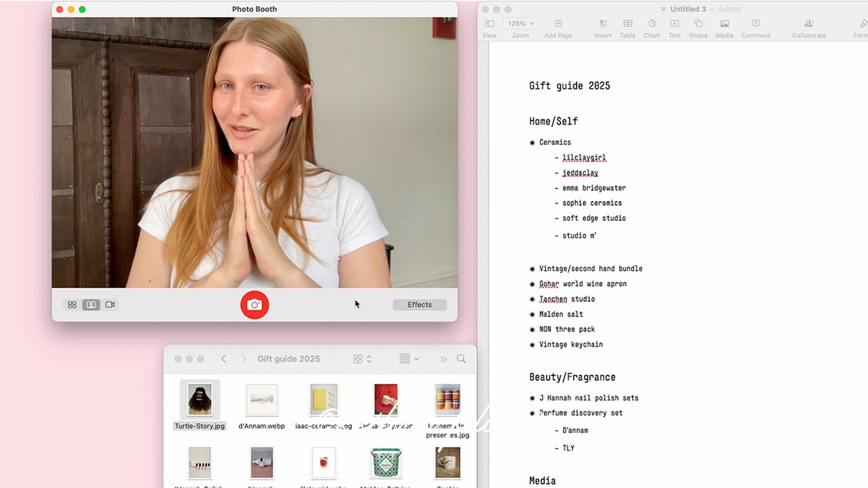Click the 'Untitled 3' Pages document title
Screen dimensions: 868x488
pos(688,9)
